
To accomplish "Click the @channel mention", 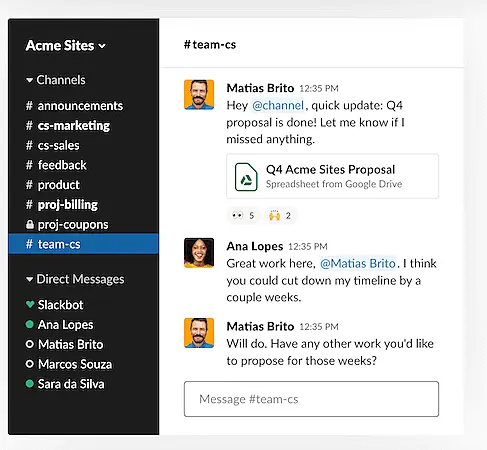I will pos(278,106).
